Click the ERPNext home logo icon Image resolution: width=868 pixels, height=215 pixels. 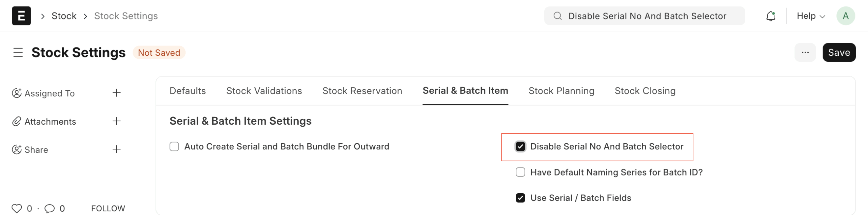point(21,16)
